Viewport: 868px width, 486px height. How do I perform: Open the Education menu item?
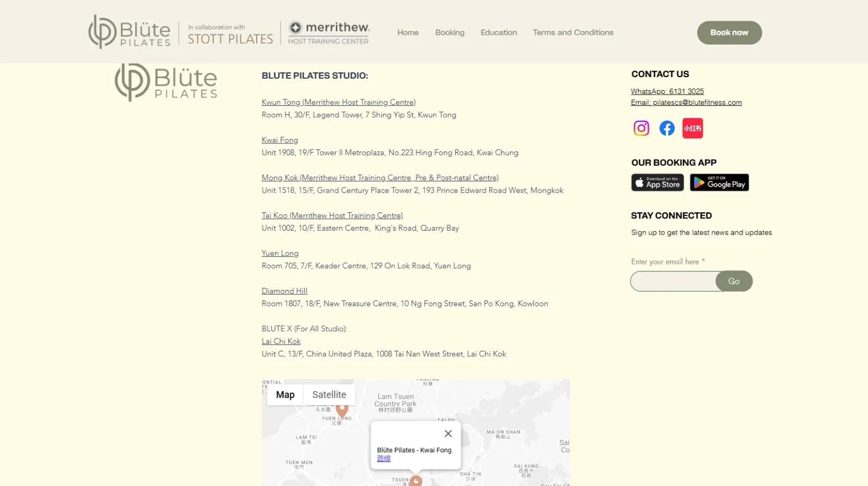tap(499, 33)
